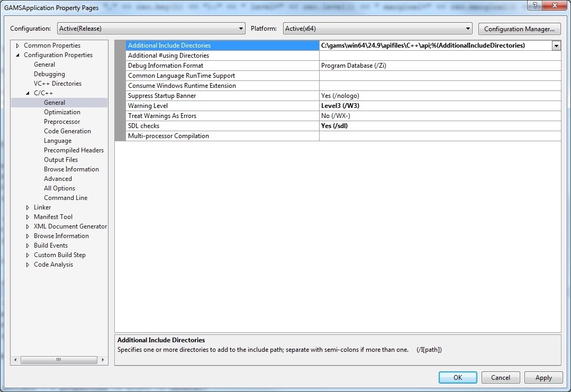The image size is (571, 392).
Task: Click the help question mark icon
Action: click(534, 5)
